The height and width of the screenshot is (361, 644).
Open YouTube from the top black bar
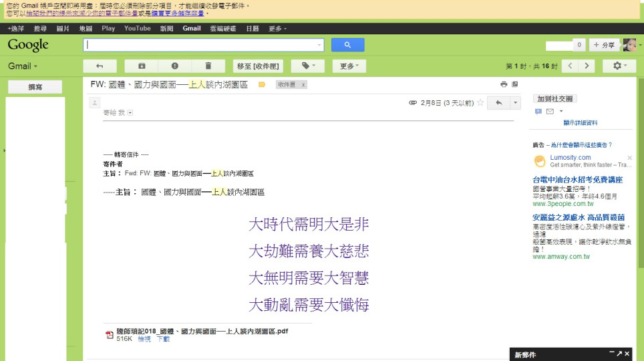[137, 29]
